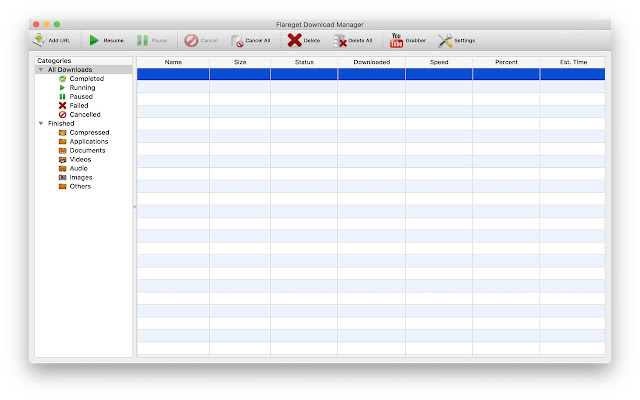Select the Paused category pause icon
This screenshot has width=640, height=400.
click(62, 96)
